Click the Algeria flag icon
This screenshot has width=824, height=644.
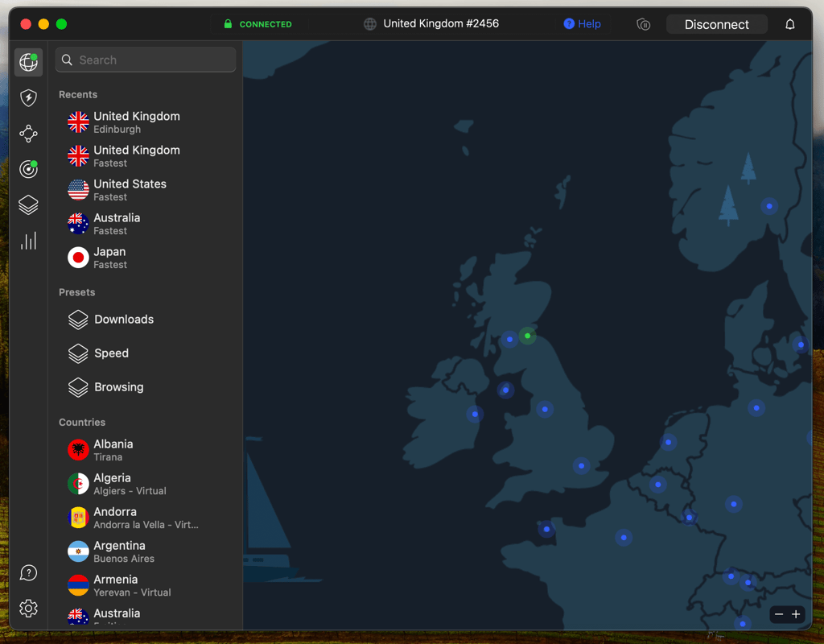tap(78, 484)
